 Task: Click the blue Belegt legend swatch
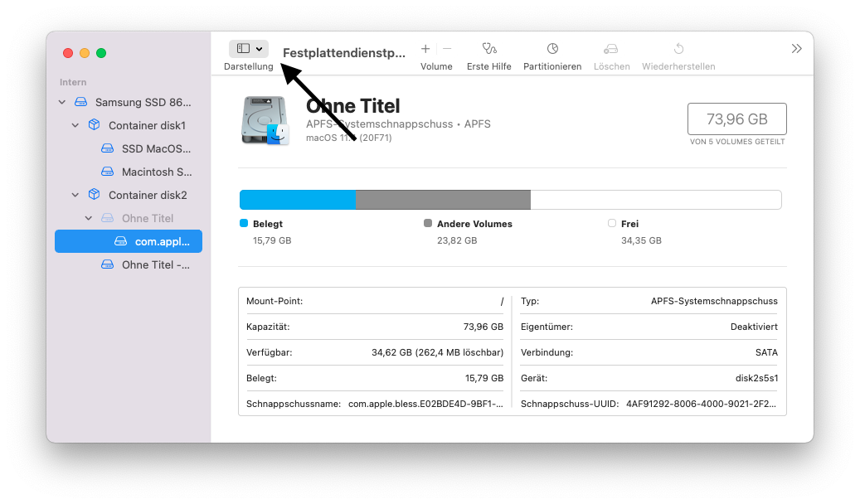pyautogui.click(x=244, y=223)
